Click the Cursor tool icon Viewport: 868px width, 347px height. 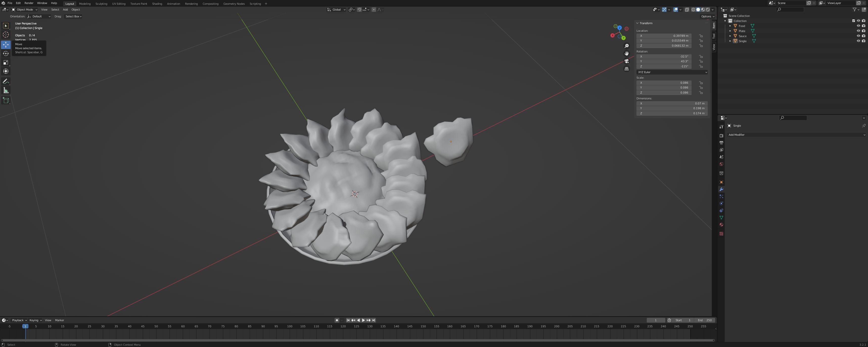[6, 35]
